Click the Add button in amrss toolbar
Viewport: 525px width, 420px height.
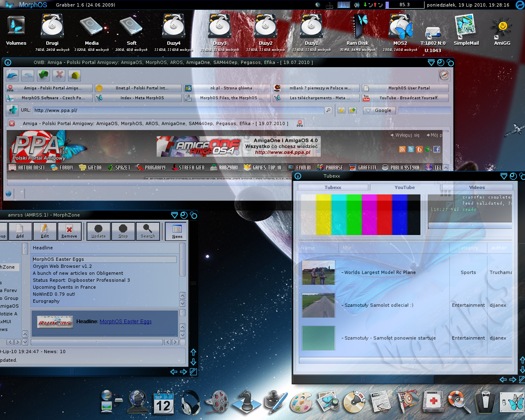pyautogui.click(x=20, y=231)
